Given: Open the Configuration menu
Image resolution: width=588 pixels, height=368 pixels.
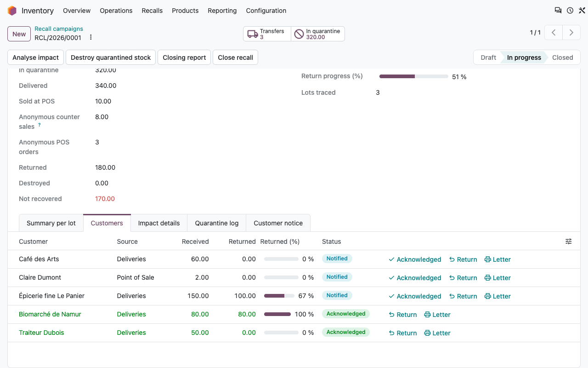Looking at the screenshot, I should click(x=266, y=11).
